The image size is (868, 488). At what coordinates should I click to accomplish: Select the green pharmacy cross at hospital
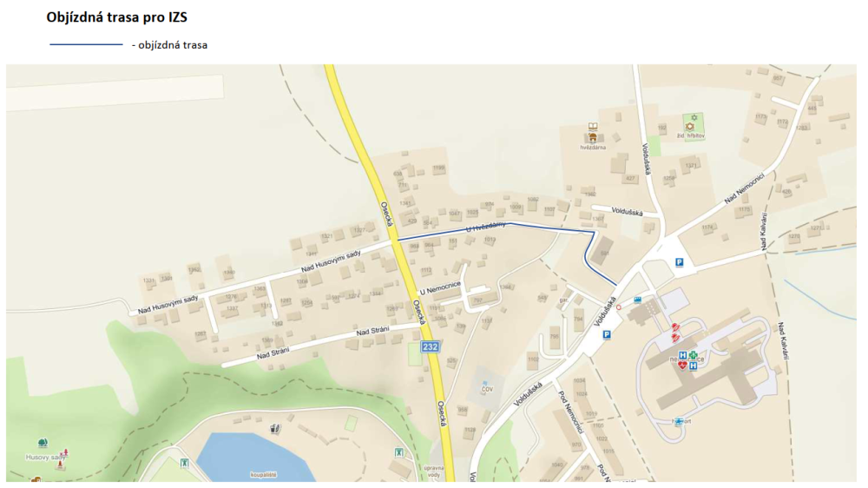(694, 355)
